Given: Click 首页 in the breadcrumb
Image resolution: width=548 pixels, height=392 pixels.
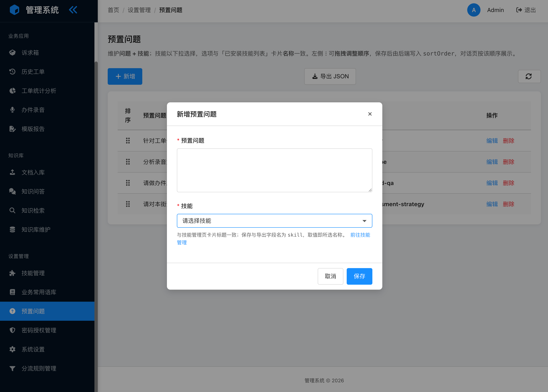Looking at the screenshot, I should (113, 10).
